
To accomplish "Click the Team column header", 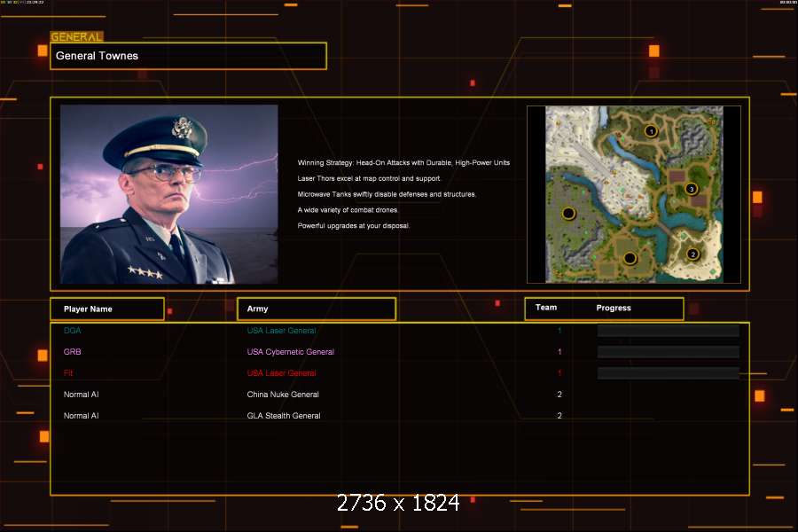I will (x=546, y=308).
